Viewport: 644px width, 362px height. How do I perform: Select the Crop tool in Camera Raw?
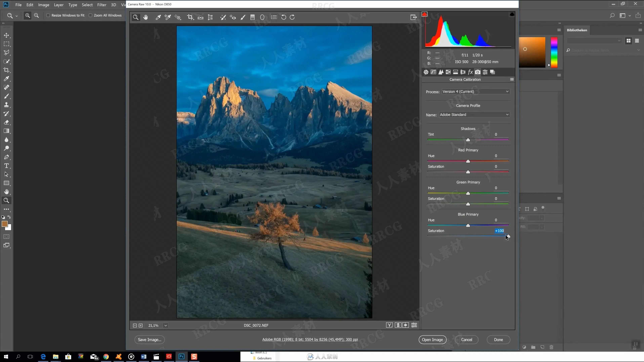[x=190, y=17]
